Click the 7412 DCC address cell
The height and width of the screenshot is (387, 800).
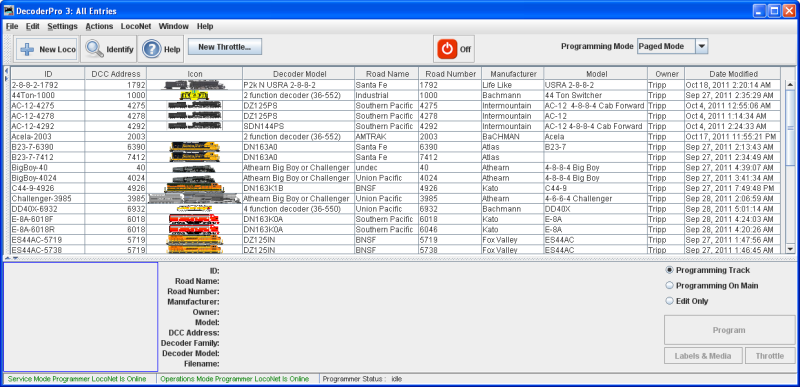(116, 157)
